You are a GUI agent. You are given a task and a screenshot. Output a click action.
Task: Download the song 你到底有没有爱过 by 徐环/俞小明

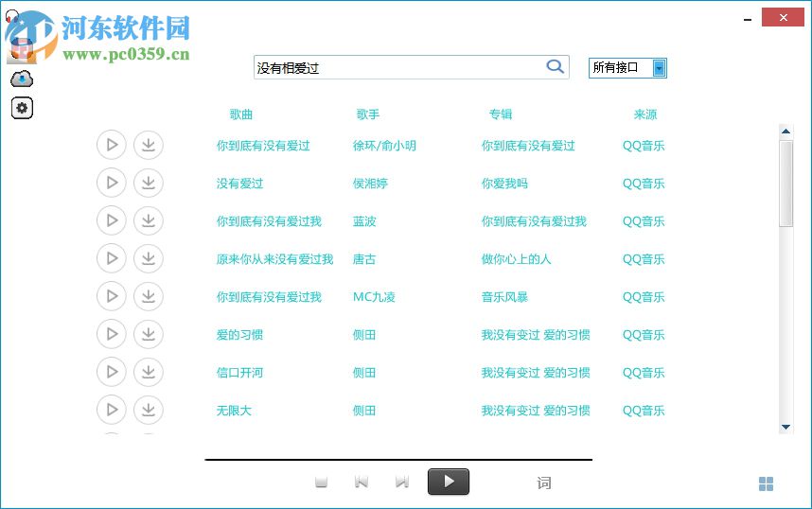[x=149, y=145]
